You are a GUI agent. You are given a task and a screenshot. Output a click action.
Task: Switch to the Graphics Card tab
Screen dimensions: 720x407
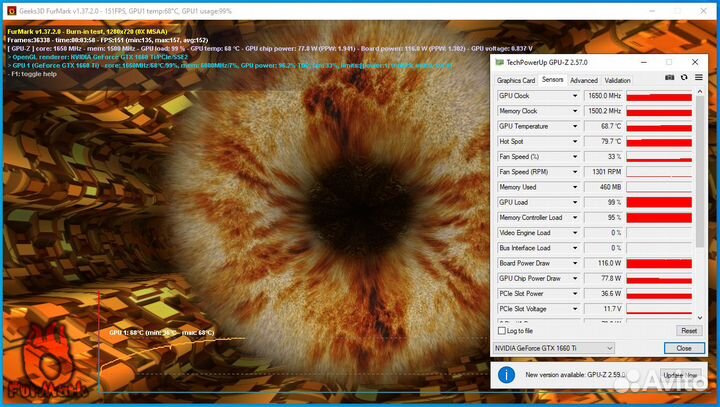pos(516,80)
